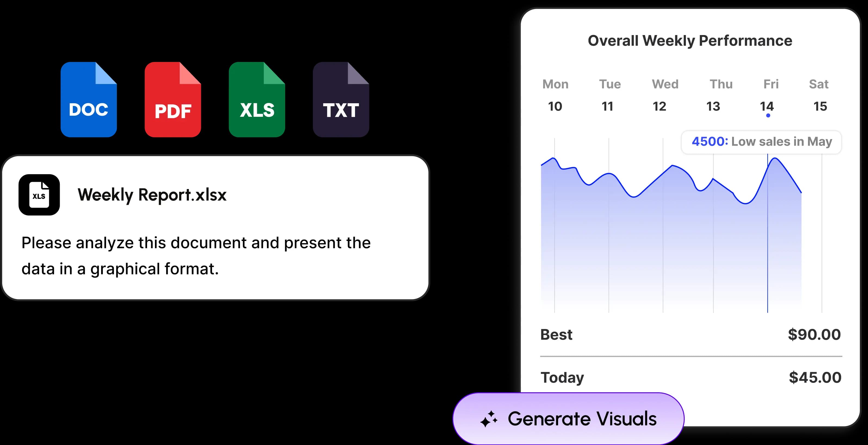
Task: Click the blue dot under Fri 14
Action: (768, 115)
